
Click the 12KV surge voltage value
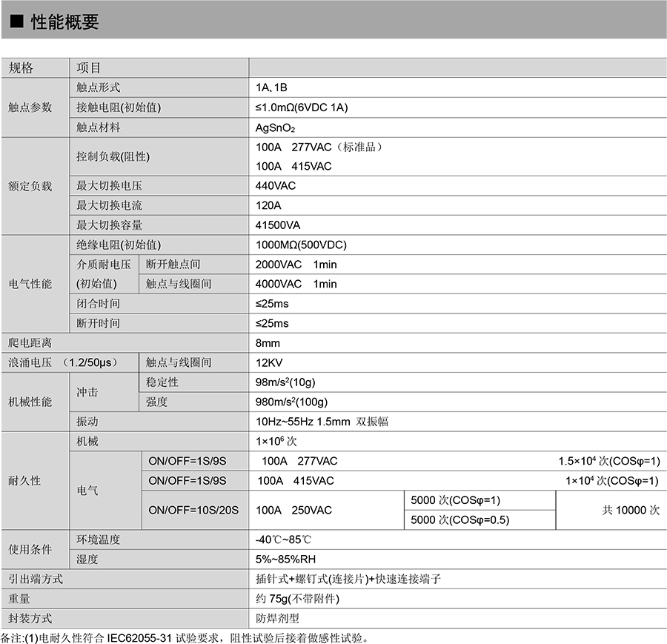(x=269, y=362)
